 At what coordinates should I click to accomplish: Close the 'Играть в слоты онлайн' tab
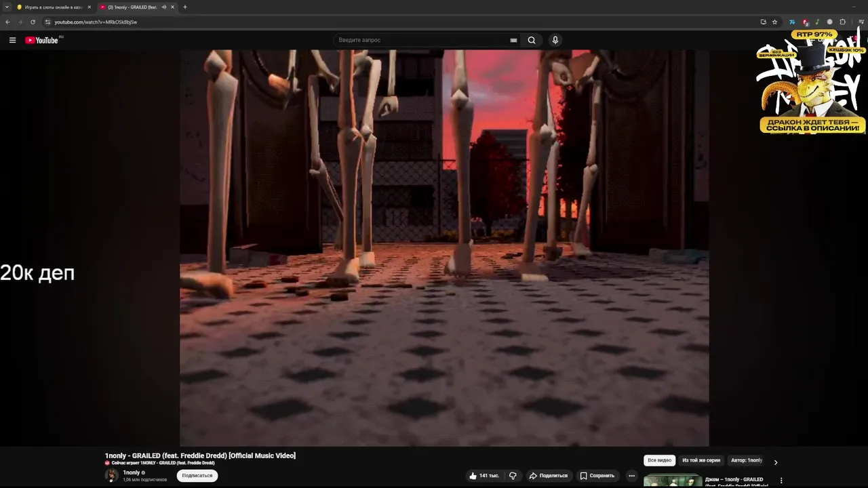point(89,7)
